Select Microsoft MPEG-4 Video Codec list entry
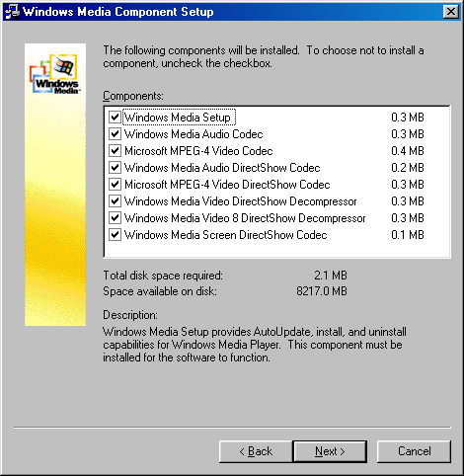The image size is (464, 476). point(198,151)
